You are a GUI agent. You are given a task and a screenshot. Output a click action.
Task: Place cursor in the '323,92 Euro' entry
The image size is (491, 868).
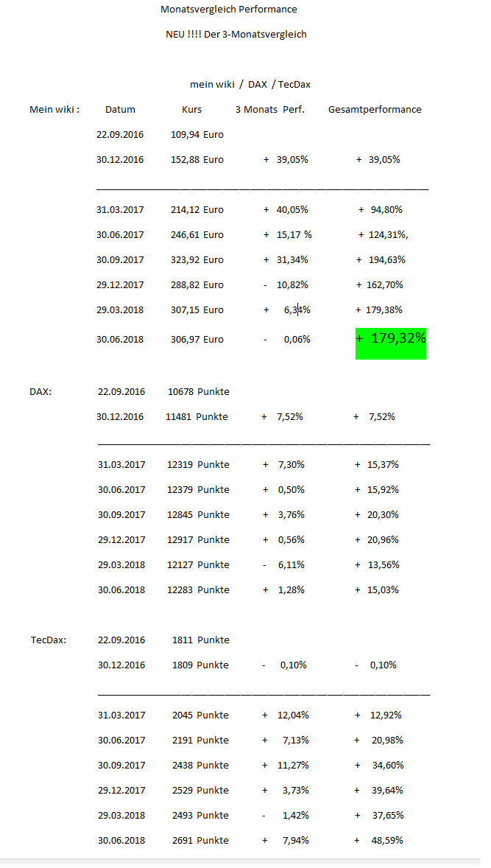pos(197,260)
